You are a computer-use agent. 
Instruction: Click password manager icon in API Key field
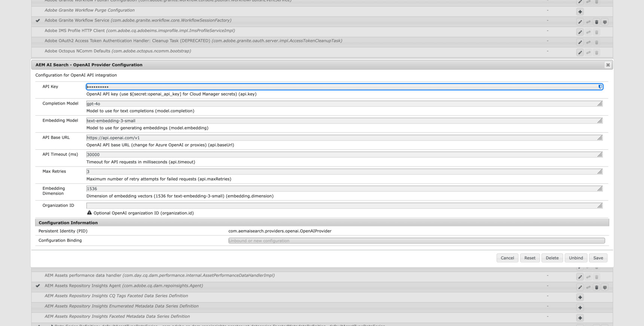[x=600, y=86]
